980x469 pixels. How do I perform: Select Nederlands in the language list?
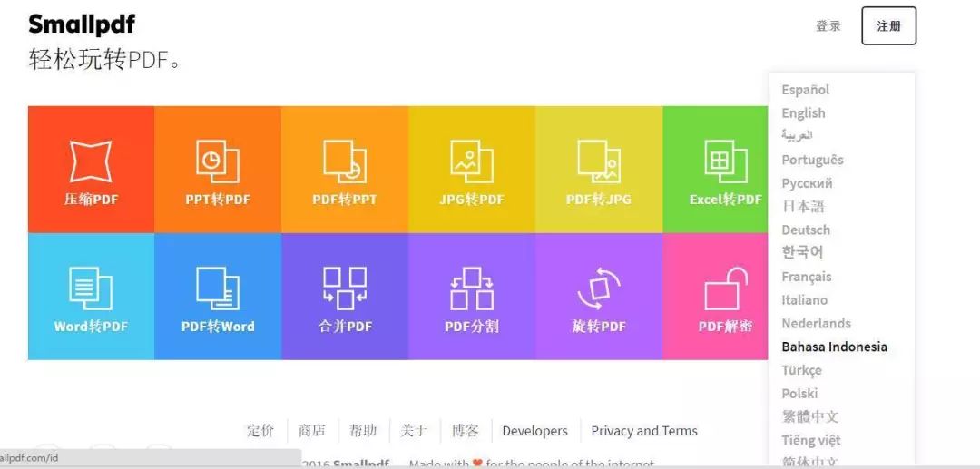(817, 324)
